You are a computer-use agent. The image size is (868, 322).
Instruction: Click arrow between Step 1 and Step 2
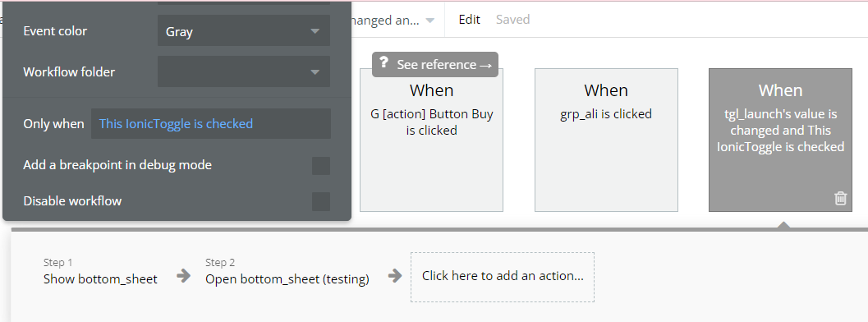[183, 275]
